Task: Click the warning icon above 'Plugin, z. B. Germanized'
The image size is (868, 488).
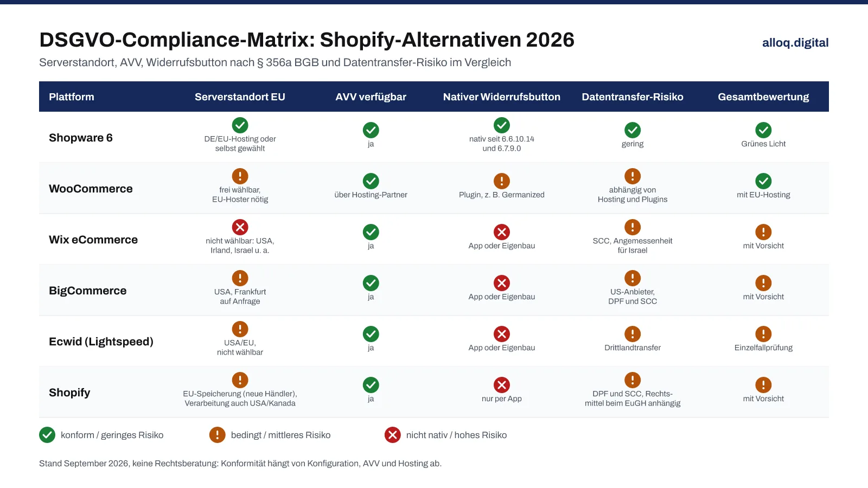Action: click(x=502, y=181)
